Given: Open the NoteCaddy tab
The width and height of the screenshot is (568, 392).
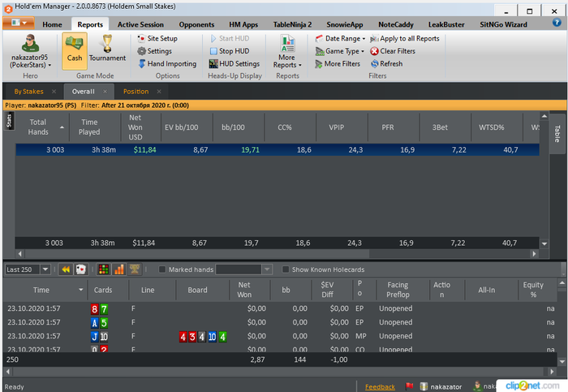Looking at the screenshot, I should (396, 24).
